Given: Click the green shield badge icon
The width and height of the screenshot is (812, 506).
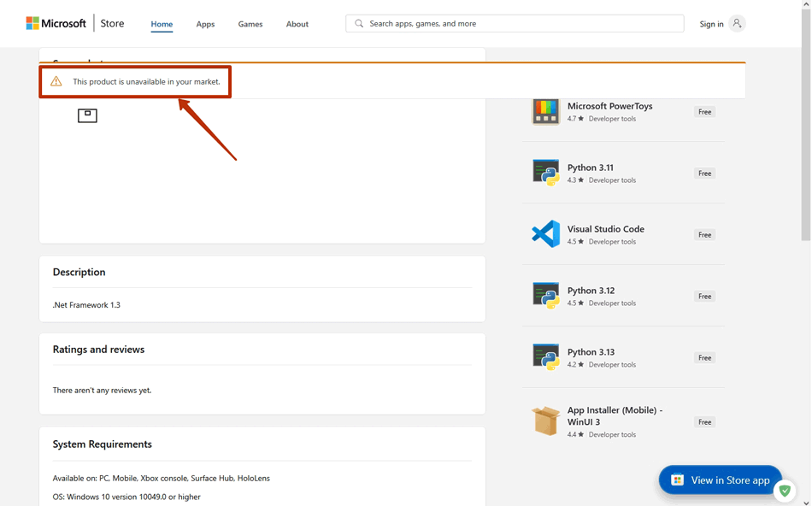Looking at the screenshot, I should click(785, 491).
